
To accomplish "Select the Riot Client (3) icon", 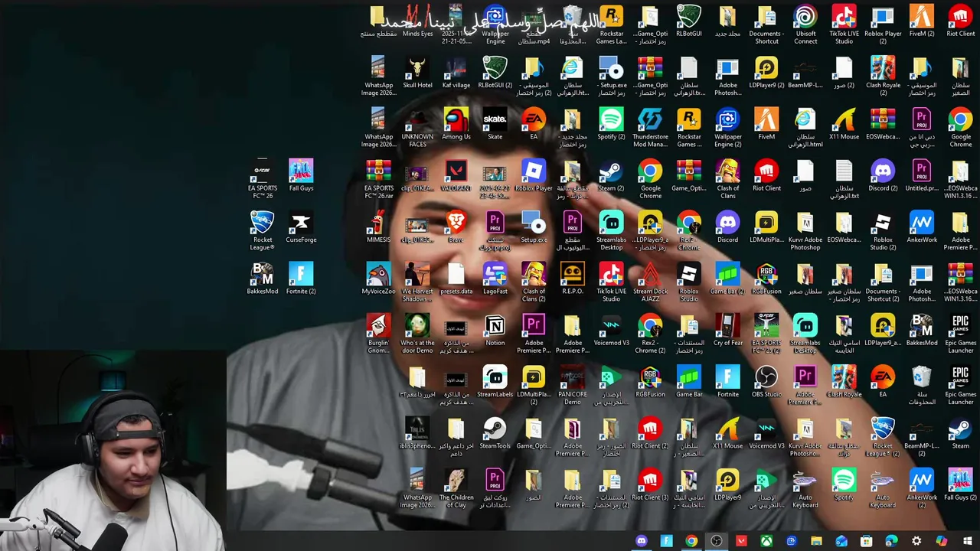I will click(x=650, y=484).
